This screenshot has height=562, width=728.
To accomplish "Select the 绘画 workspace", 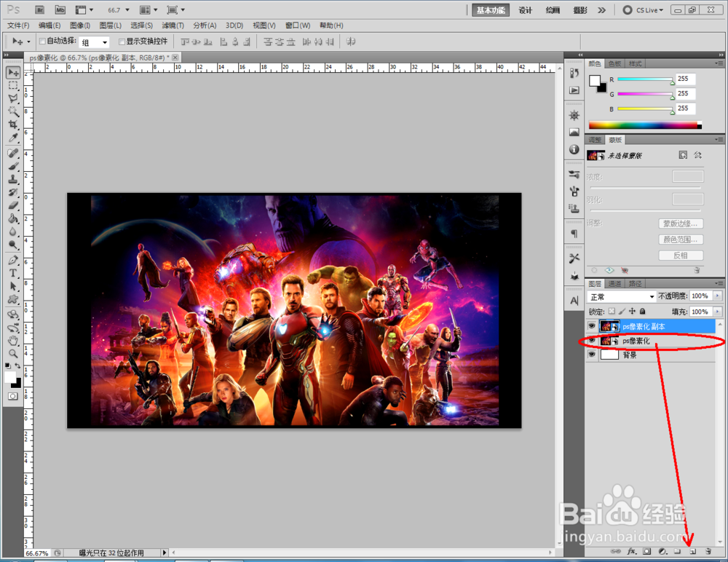I will click(553, 10).
